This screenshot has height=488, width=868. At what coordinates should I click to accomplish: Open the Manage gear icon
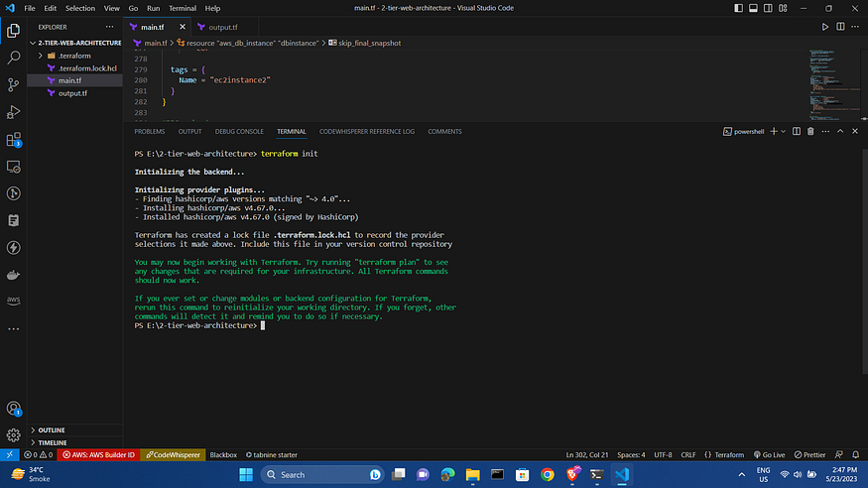pyautogui.click(x=13, y=435)
